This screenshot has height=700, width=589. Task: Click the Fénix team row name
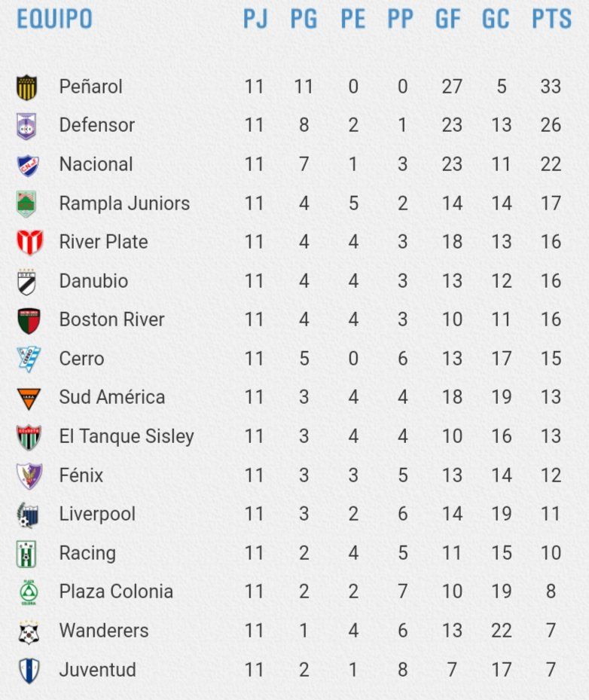(x=81, y=475)
